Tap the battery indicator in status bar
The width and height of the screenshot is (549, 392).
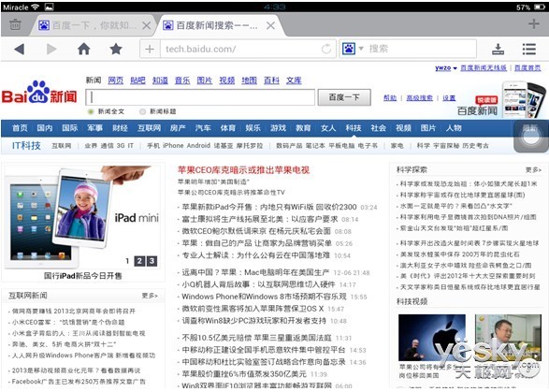pos(540,7)
